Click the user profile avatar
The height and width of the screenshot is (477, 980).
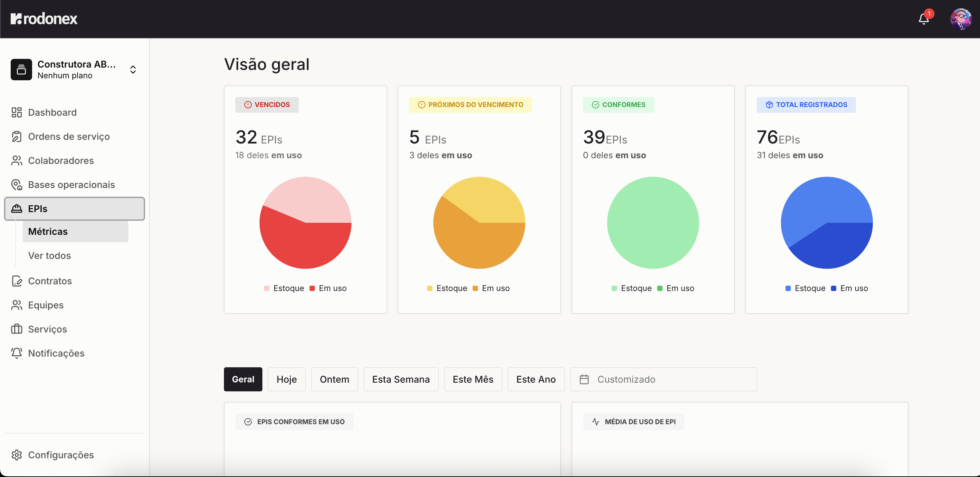[x=961, y=19]
